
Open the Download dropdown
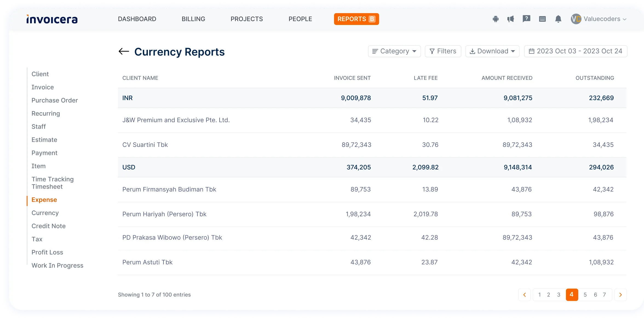[492, 51]
